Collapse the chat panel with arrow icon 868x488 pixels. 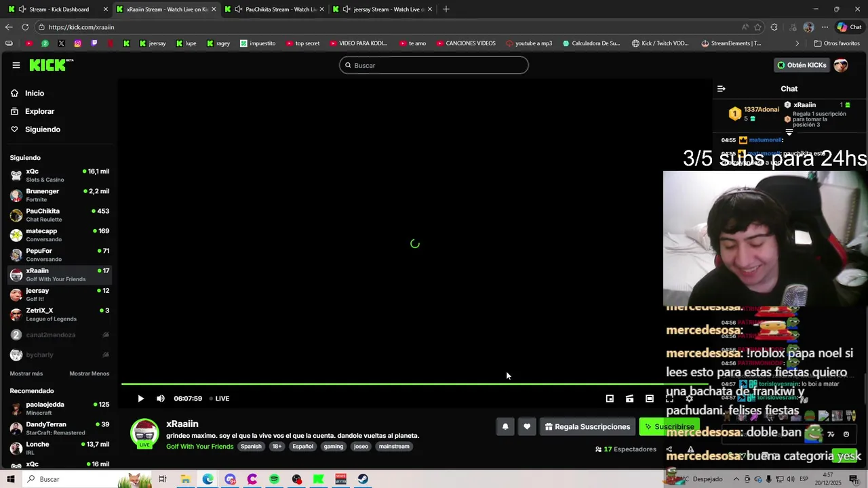pos(721,89)
